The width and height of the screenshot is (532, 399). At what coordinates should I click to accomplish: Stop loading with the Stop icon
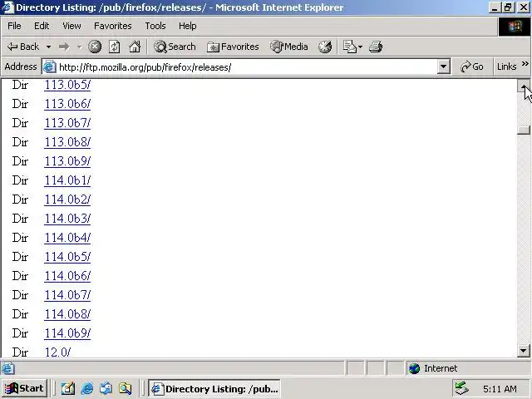click(95, 47)
